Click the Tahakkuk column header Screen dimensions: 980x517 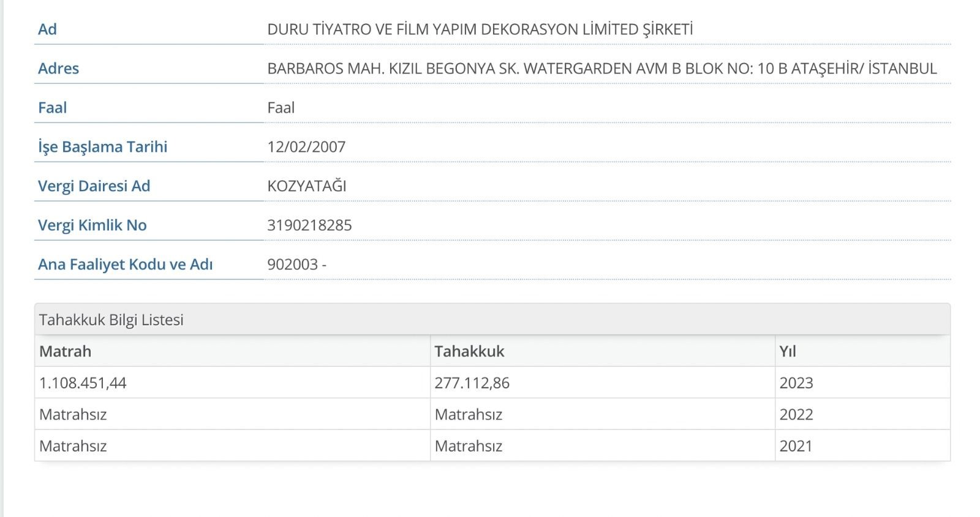pyautogui.click(x=469, y=352)
